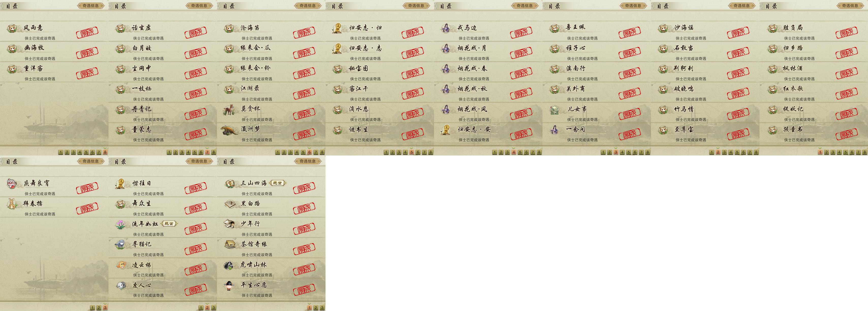
Task: Click the Go board icon beside 黑白路
Action: (230, 204)
